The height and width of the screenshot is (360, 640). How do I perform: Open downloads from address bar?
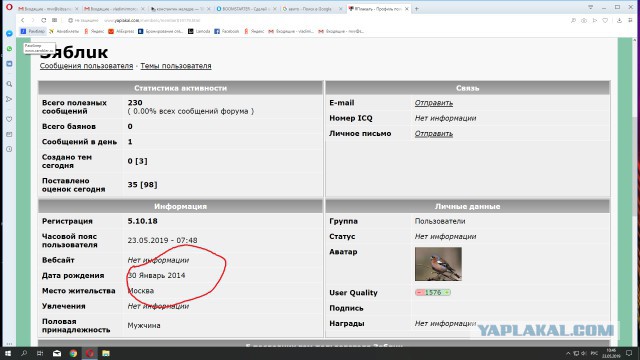coord(619,20)
